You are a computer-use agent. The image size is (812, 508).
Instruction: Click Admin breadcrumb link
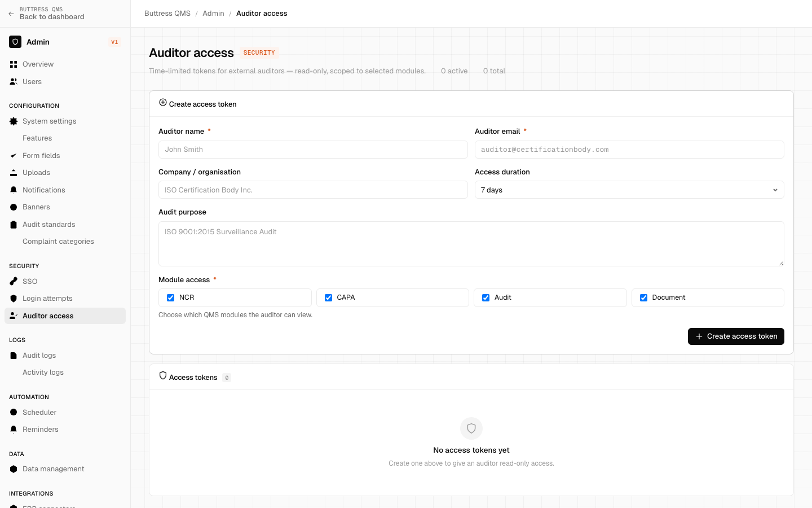tap(213, 14)
